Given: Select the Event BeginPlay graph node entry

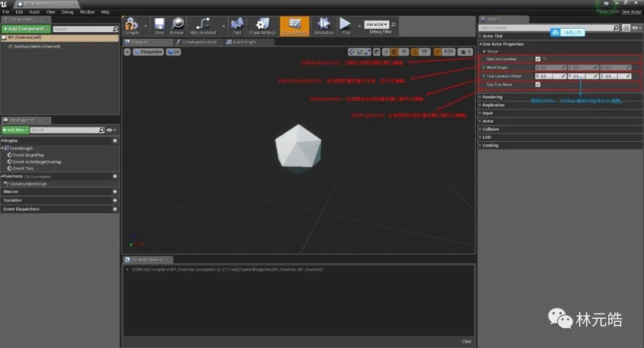Looking at the screenshot, I should (29, 155).
